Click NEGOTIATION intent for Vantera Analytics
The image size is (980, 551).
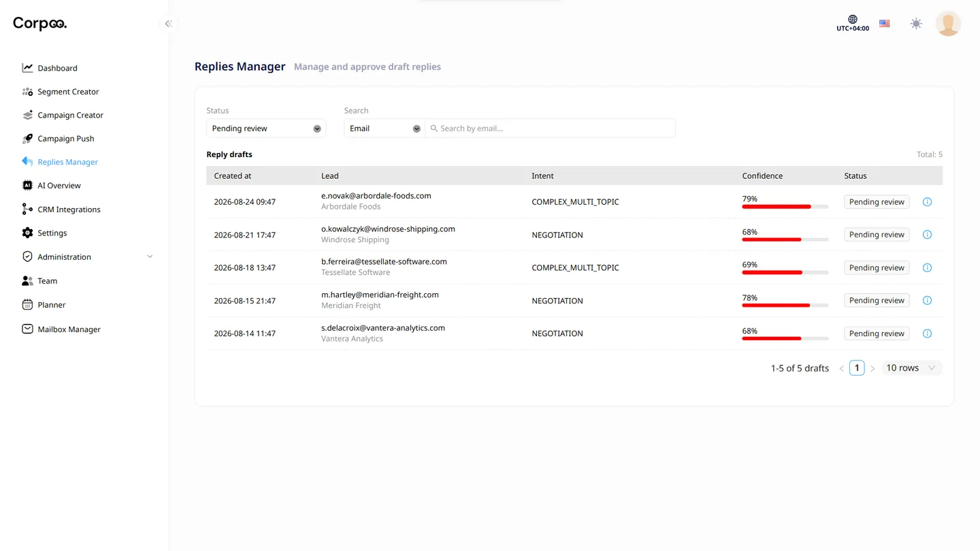tap(557, 334)
